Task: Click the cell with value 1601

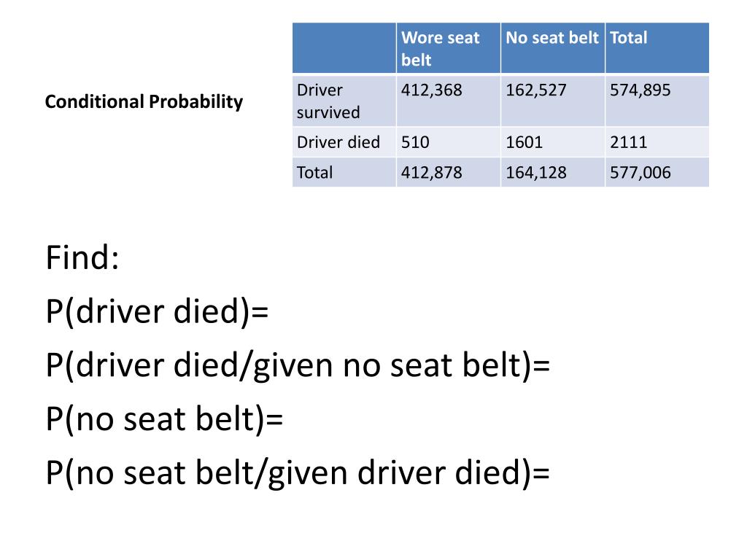Action: coord(553,142)
